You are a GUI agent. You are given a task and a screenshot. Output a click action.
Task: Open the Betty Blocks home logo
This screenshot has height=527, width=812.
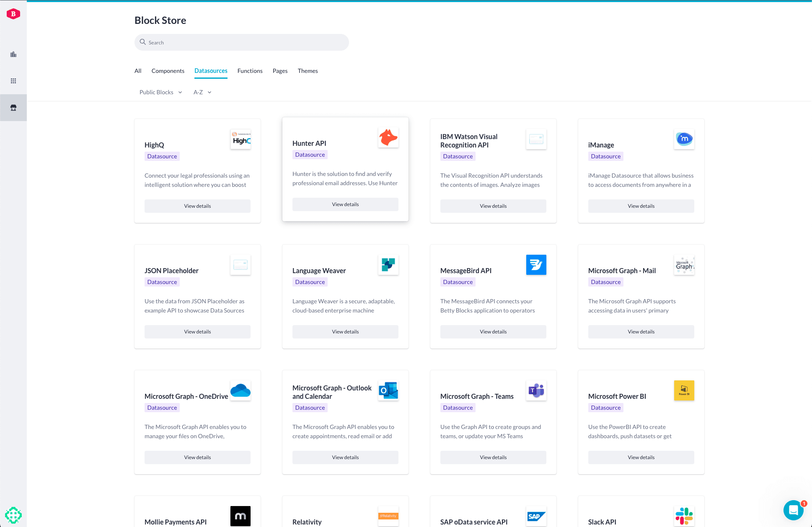click(13, 14)
